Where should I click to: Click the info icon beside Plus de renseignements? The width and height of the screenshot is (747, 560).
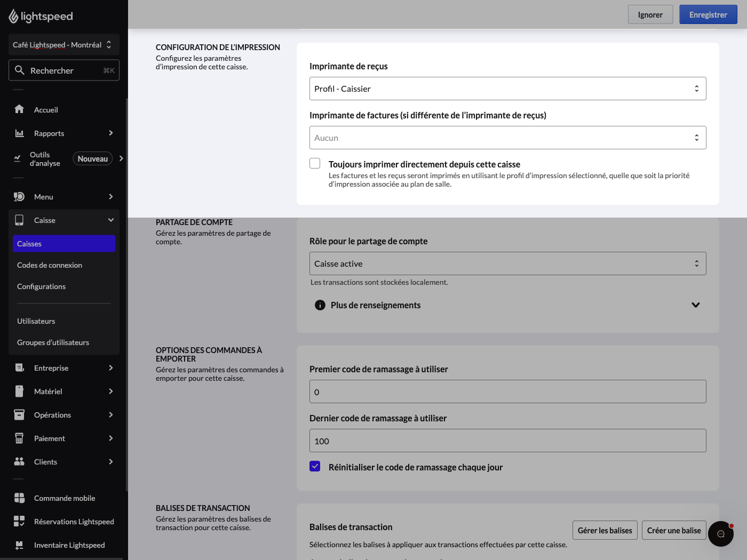coord(320,305)
